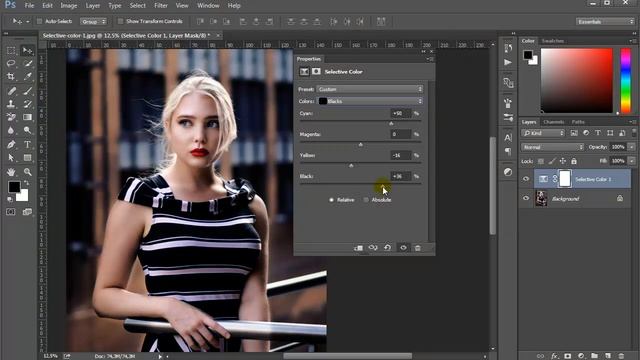Image resolution: width=640 pixels, height=360 pixels.
Task: Click the Black percentage input field
Action: 400,176
